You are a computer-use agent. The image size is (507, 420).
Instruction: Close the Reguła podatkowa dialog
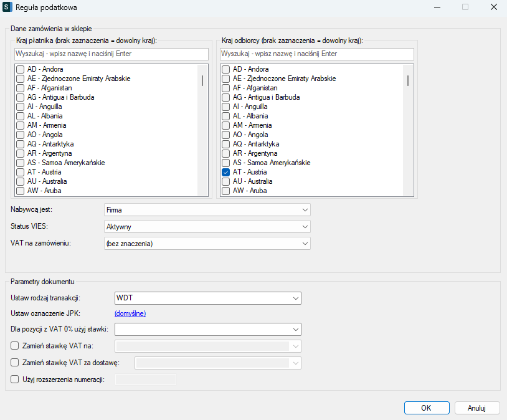click(493, 7)
